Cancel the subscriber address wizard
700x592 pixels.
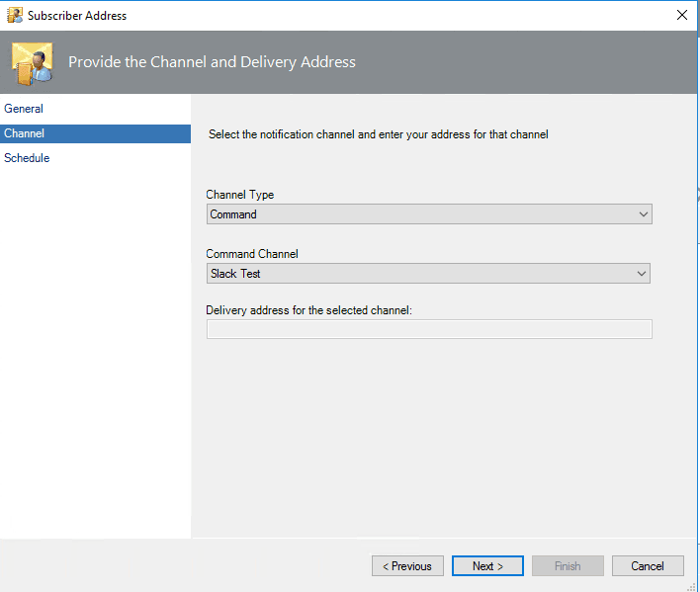point(648,565)
